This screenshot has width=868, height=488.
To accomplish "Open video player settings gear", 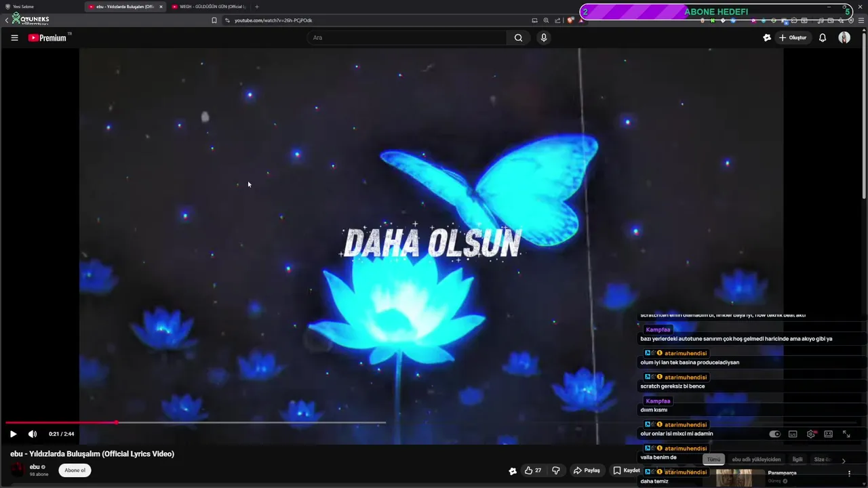I will 811,434.
